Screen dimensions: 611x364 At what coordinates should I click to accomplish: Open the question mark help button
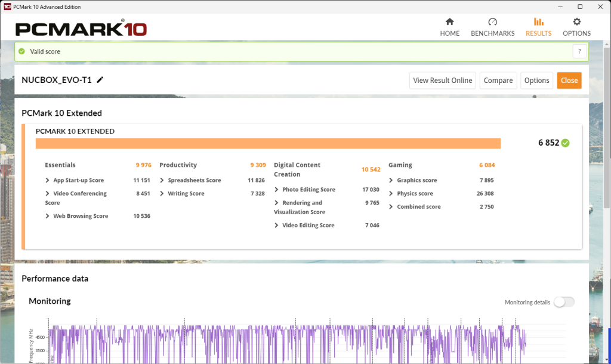tap(579, 51)
